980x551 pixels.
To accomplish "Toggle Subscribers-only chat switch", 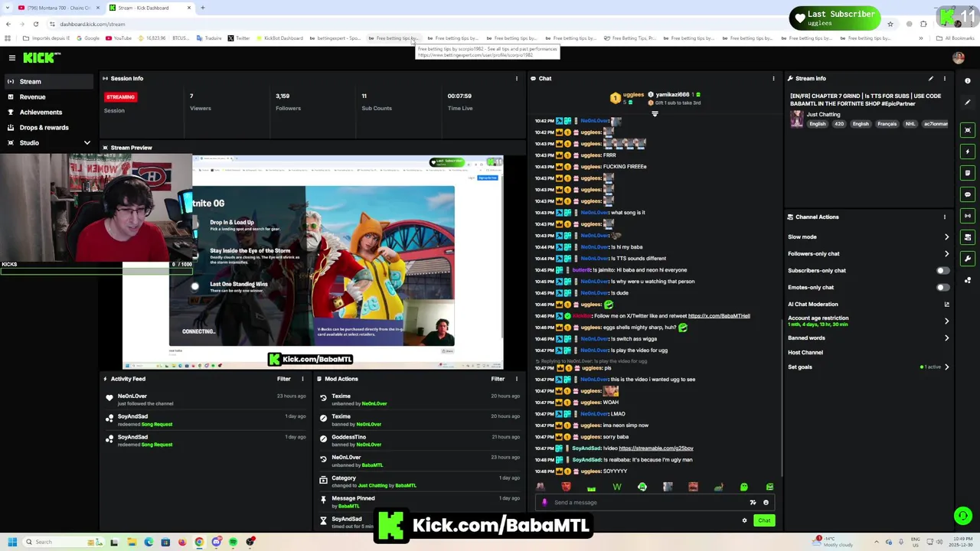I will point(942,270).
